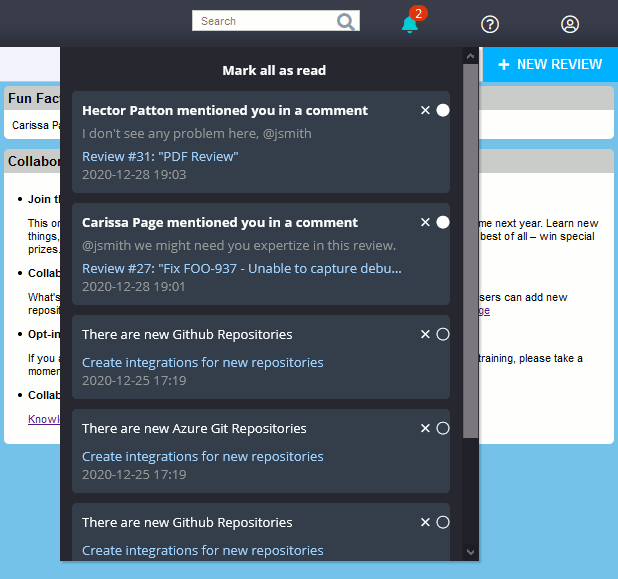Dismiss Hector Patton mention notification
The image size is (618, 579).
coord(425,111)
